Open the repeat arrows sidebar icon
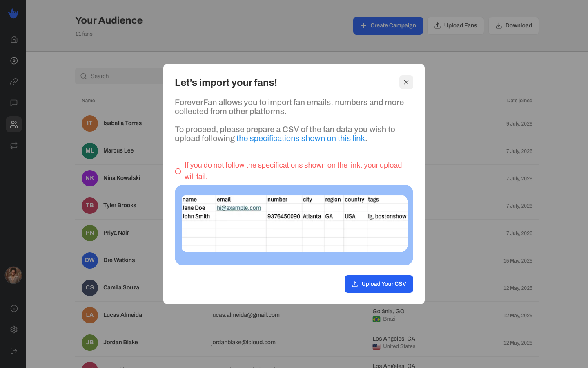The width and height of the screenshot is (588, 368). tap(14, 146)
